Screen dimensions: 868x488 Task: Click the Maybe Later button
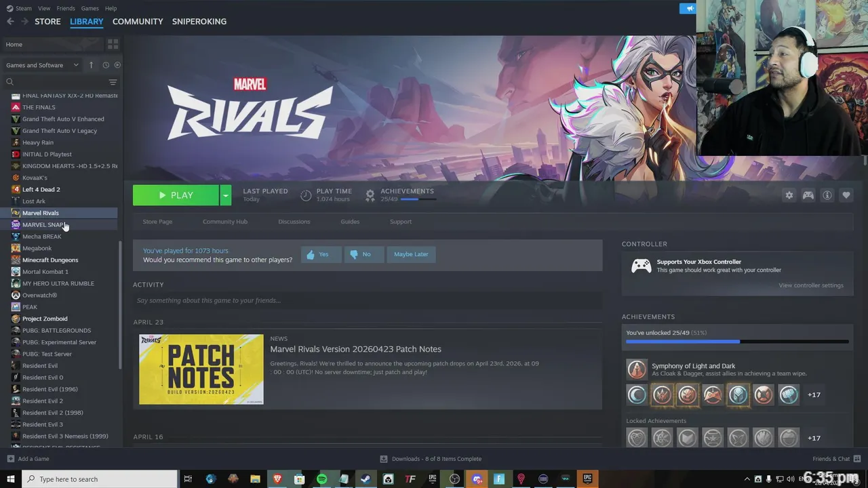click(x=411, y=254)
